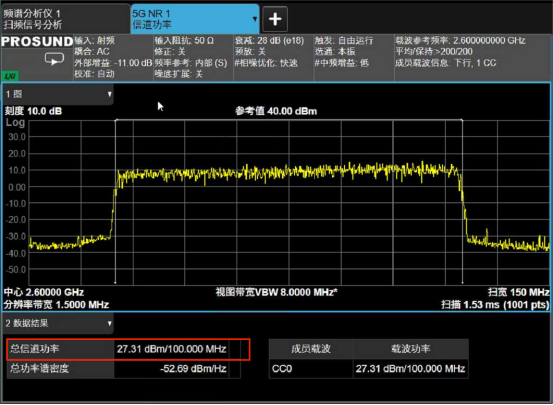Image resolution: width=553 pixels, height=405 pixels.
Task: Select the 5G NR 1 信道功率 tab
Action: [194, 19]
